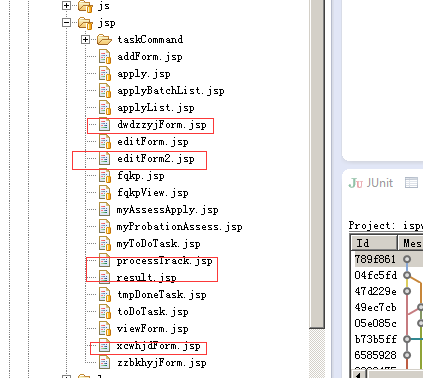423x378 pixels.
Task: Select editForm2.jsp in the tree
Action: [x=156, y=159]
